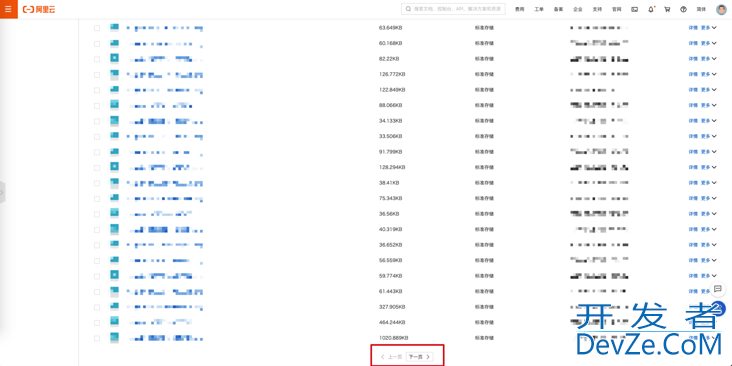The image size is (732, 366).
Task: Open the shopping cart
Action: (667, 9)
